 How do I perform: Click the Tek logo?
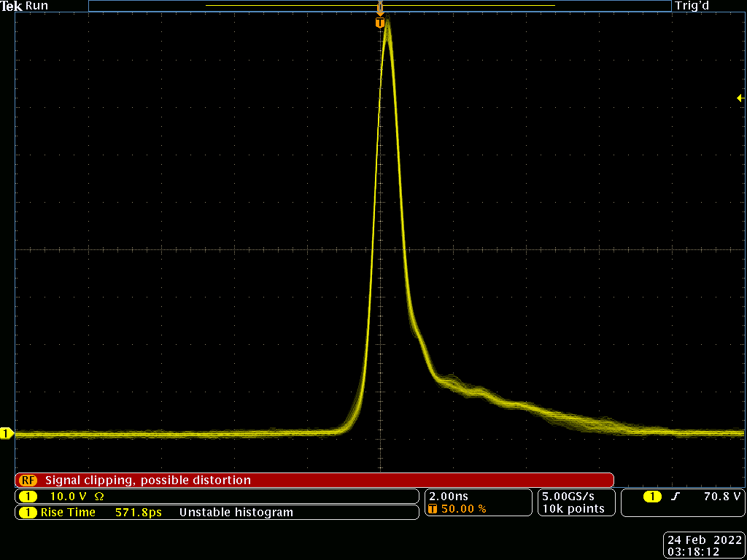point(12,6)
